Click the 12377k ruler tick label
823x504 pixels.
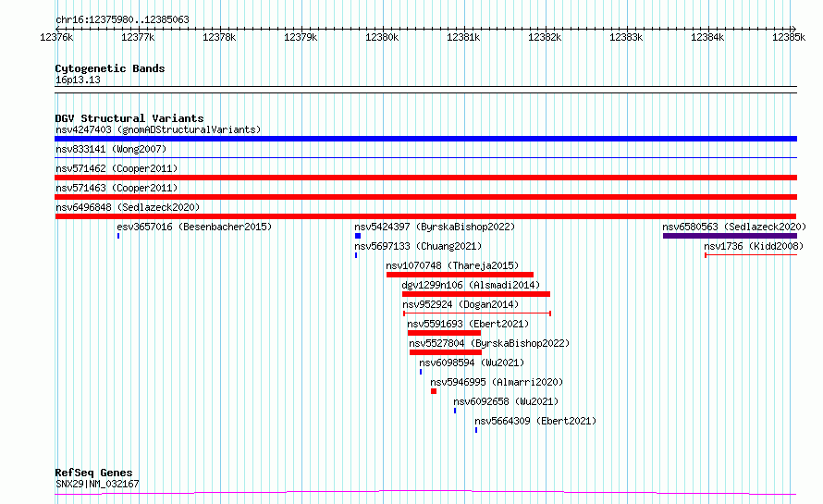point(138,37)
